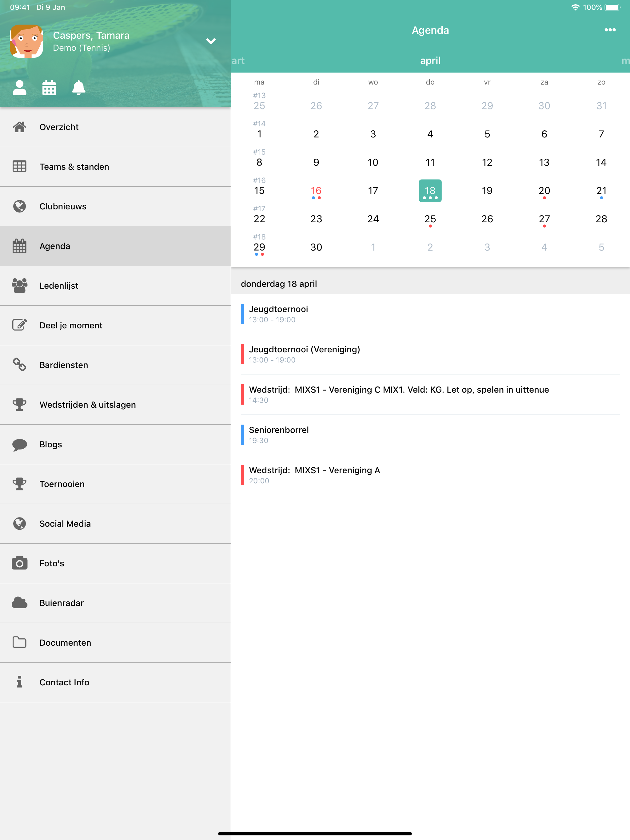Tap 'donderdag 18 april' date header
The width and height of the screenshot is (630, 840).
coord(279,284)
